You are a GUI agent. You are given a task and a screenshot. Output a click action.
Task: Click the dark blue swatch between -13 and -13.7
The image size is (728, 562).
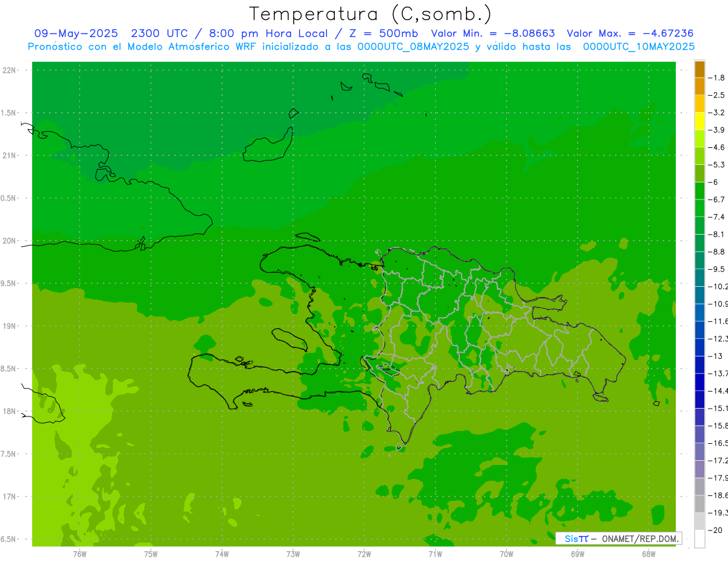(x=699, y=365)
